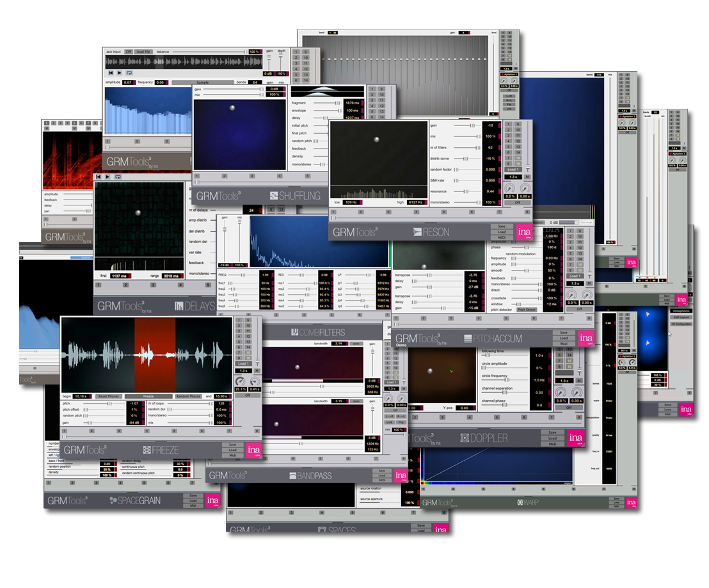Viewport: 709px width, 588px height.
Task: Toggle the Off button in PitchAccum window
Action: [x=579, y=308]
